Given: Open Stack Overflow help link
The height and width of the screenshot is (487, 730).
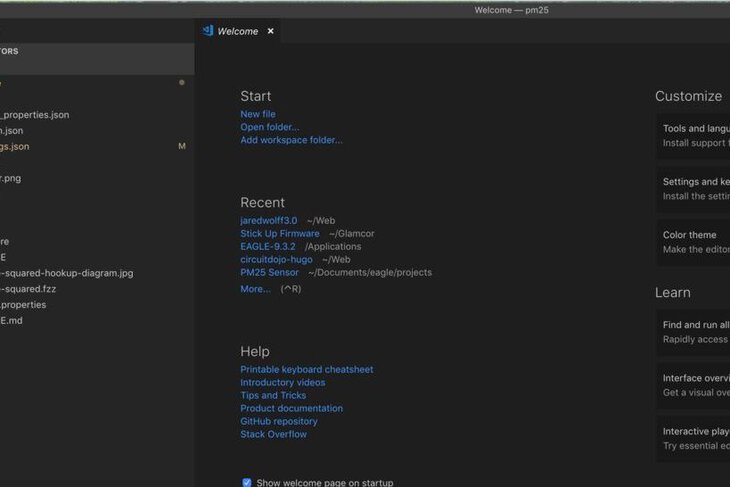Looking at the screenshot, I should point(273,434).
